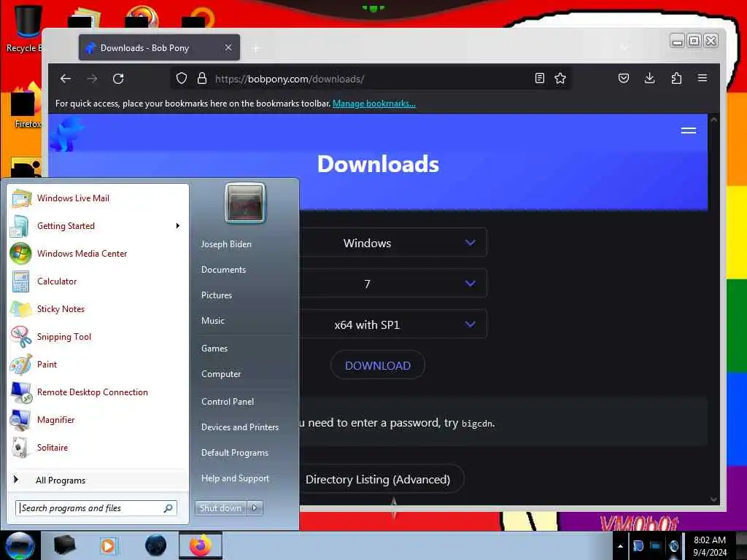Start Solitaire game

[98, 447]
